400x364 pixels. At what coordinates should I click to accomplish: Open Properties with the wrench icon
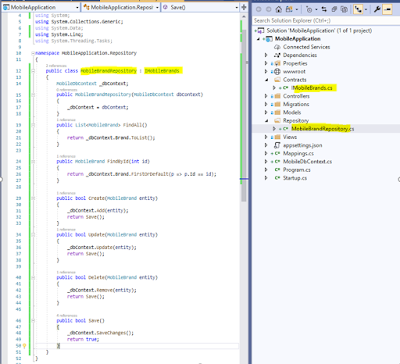(377, 9)
